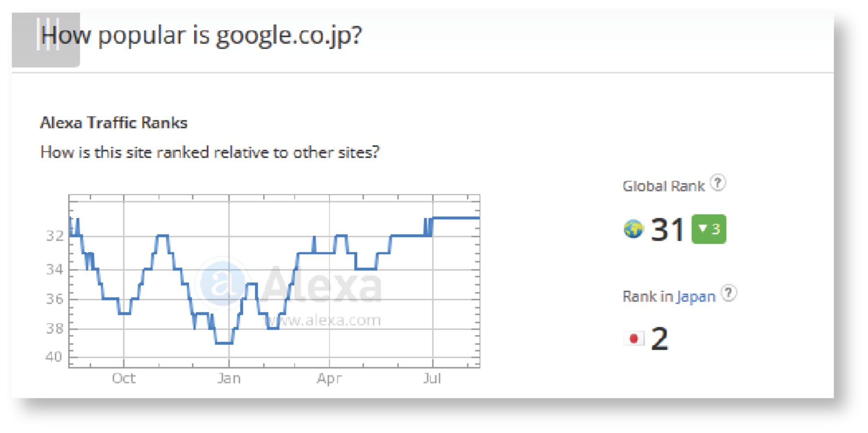The image size is (868, 433).
Task: Click the Rank in Japan value 2
Action: (x=660, y=338)
